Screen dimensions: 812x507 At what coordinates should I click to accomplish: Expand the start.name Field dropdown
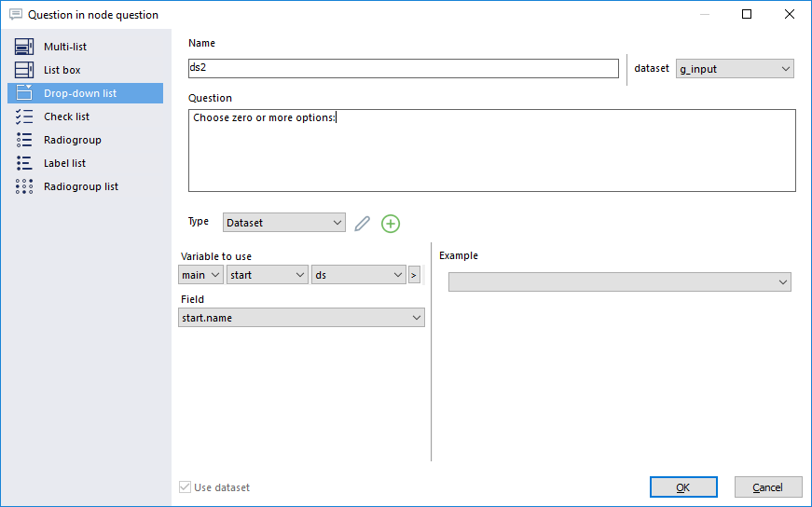coord(301,318)
